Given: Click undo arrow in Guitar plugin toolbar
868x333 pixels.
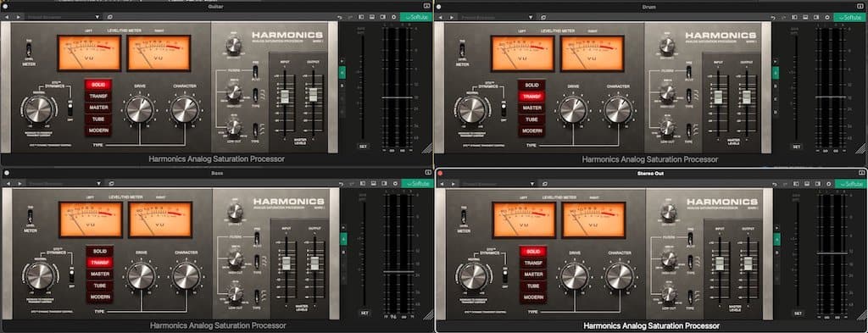Looking at the screenshot, I should point(340,17).
